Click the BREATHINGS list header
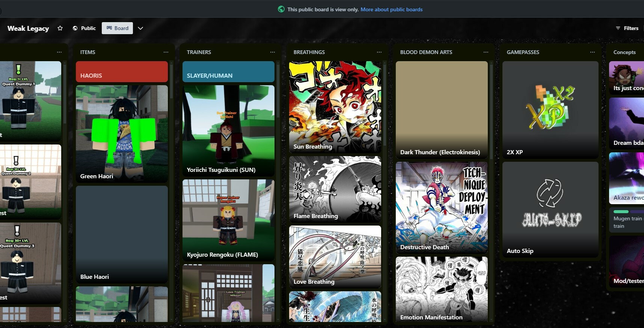This screenshot has width=644, height=328. click(309, 52)
